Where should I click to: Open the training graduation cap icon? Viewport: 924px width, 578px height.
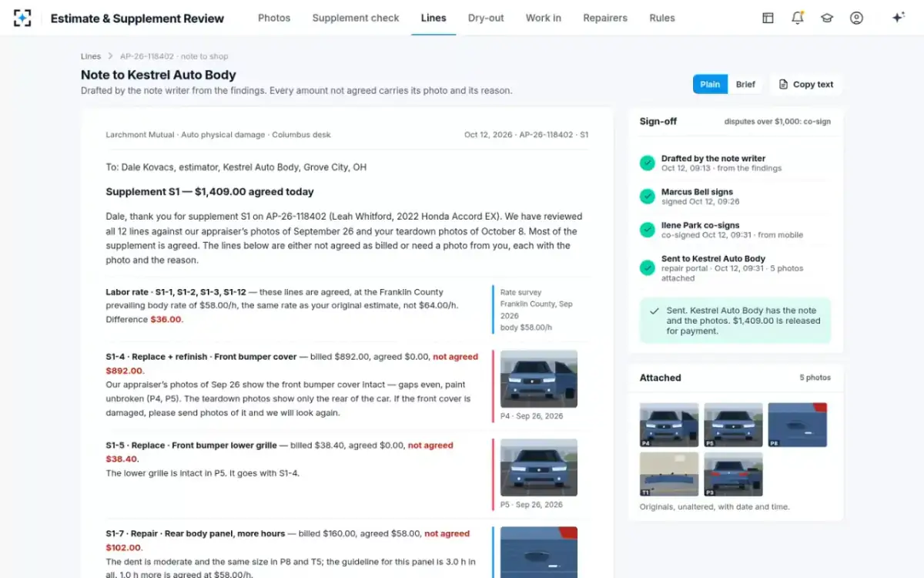click(x=827, y=18)
